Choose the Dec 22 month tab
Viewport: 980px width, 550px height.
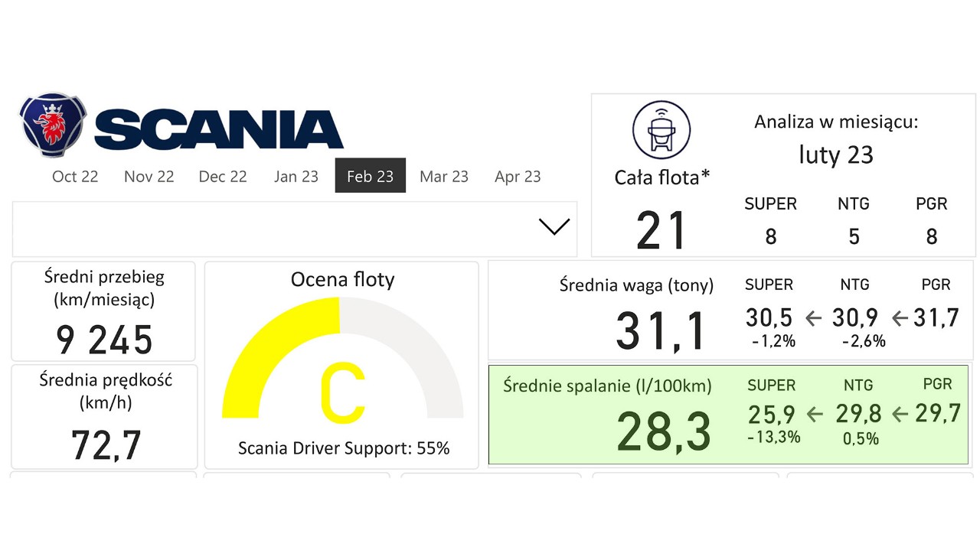tap(223, 176)
